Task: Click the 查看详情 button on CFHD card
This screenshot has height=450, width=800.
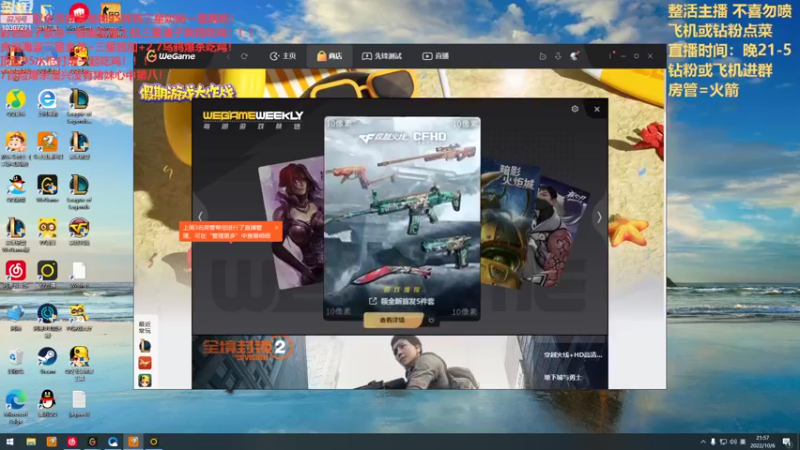Action: (393, 320)
